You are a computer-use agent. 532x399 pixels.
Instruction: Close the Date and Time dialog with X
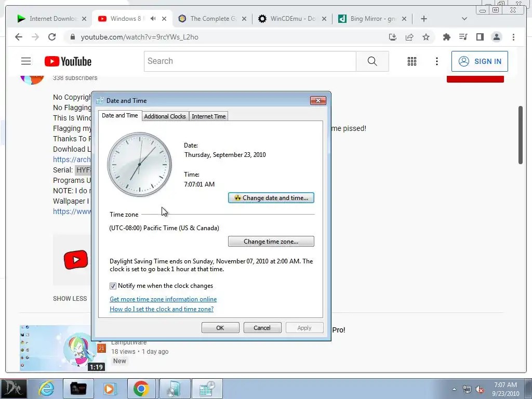[x=318, y=100]
